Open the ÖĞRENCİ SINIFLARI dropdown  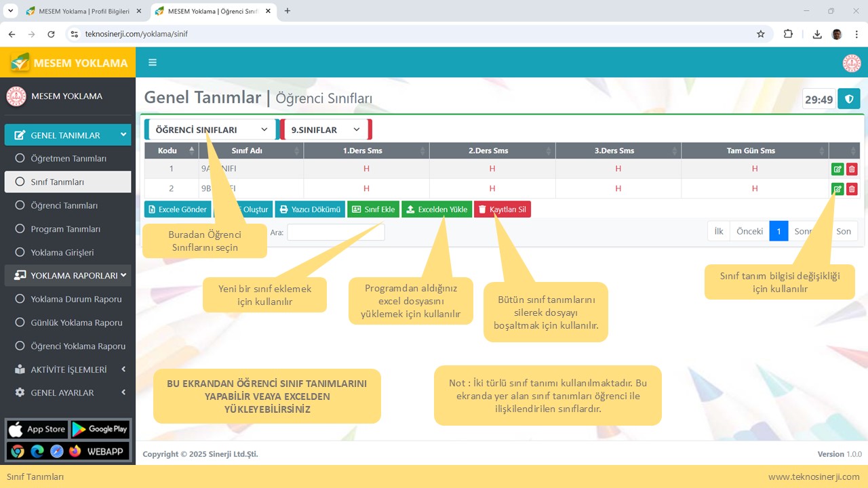point(211,129)
